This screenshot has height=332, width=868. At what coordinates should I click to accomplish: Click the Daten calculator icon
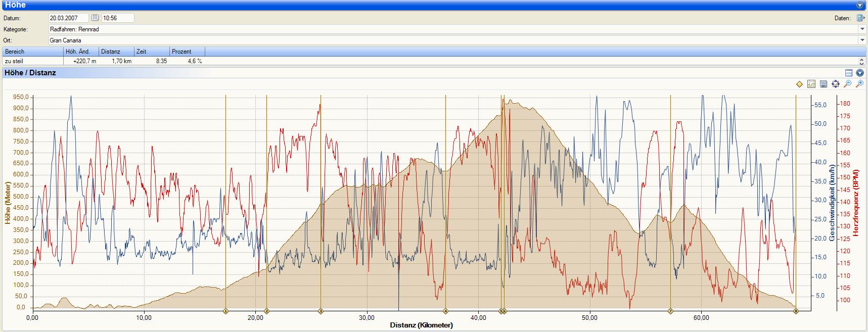pyautogui.click(x=860, y=18)
